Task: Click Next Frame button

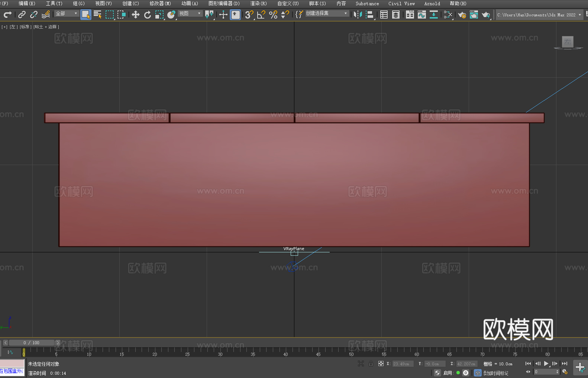Action: click(555, 364)
